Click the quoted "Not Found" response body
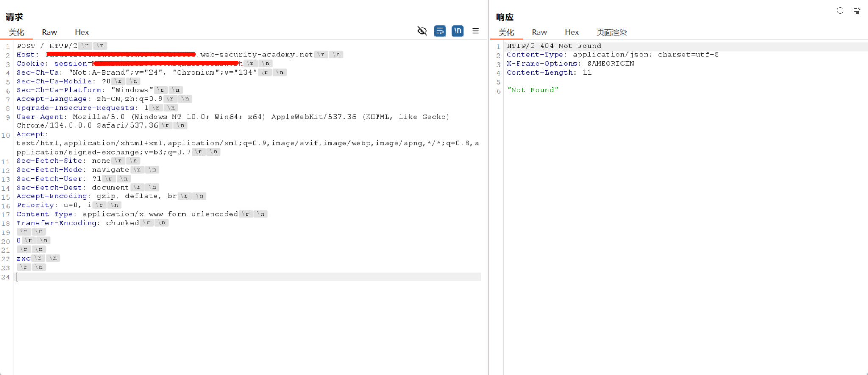868x375 pixels. tap(533, 90)
